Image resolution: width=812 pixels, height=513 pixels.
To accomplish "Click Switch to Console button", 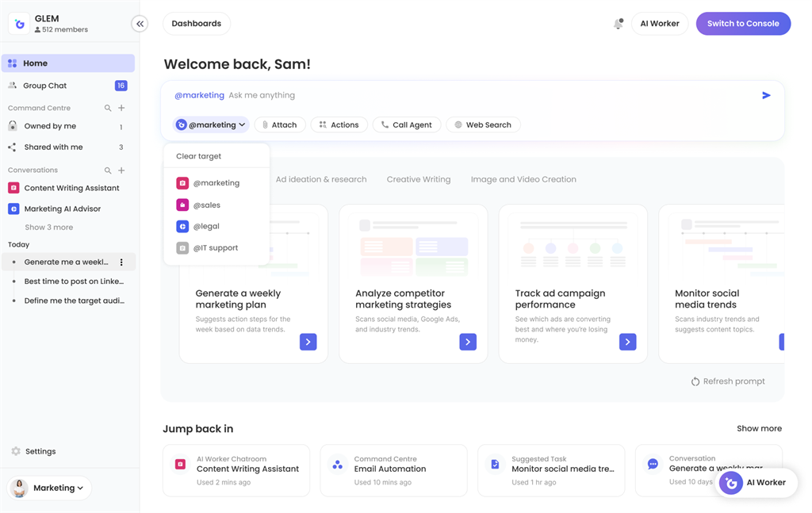I will click(x=742, y=24).
